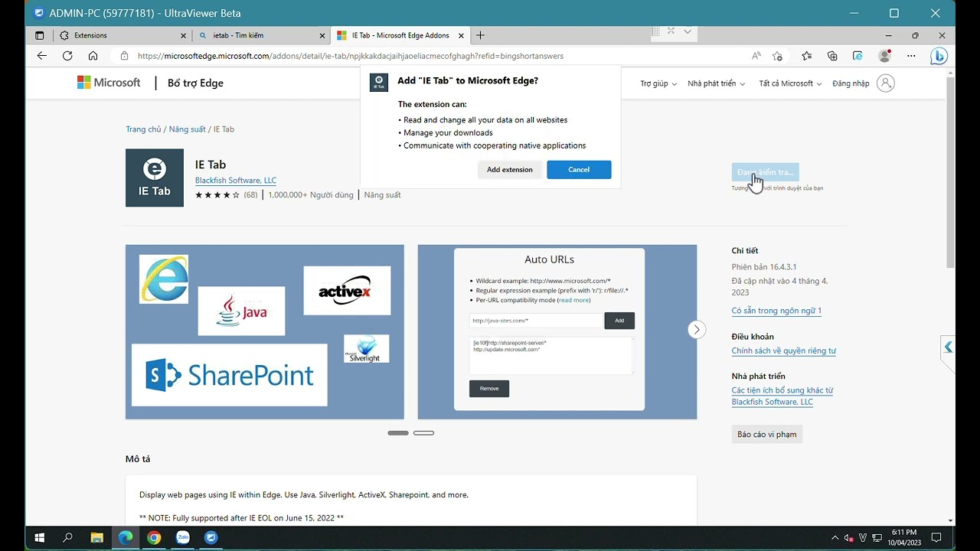
Task: Open the UltraViewer fullscreen toggle icon
Action: (x=671, y=31)
